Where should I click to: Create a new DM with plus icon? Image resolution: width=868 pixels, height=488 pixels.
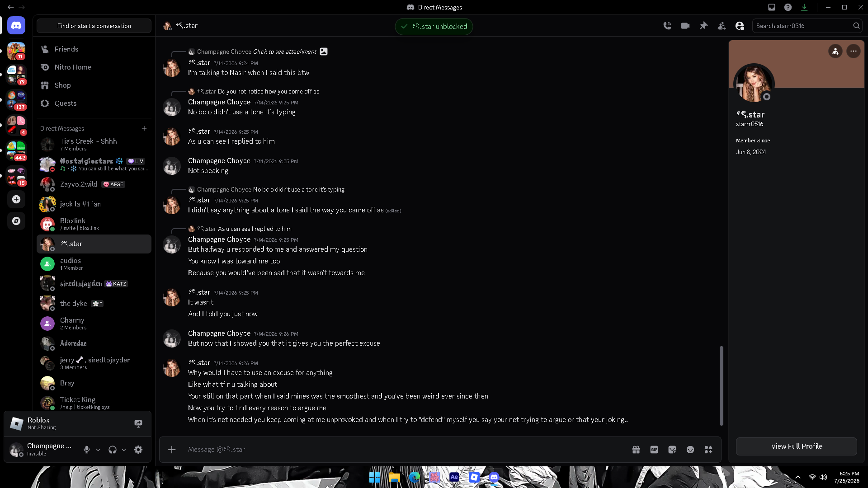pyautogui.click(x=144, y=128)
